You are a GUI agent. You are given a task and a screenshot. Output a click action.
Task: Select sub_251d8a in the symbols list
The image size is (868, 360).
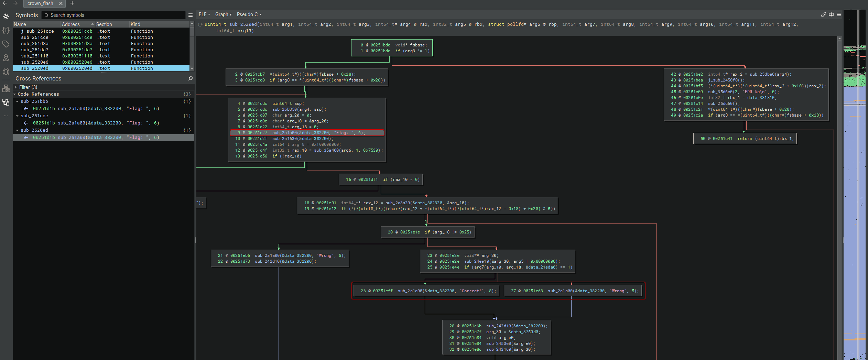(35, 44)
